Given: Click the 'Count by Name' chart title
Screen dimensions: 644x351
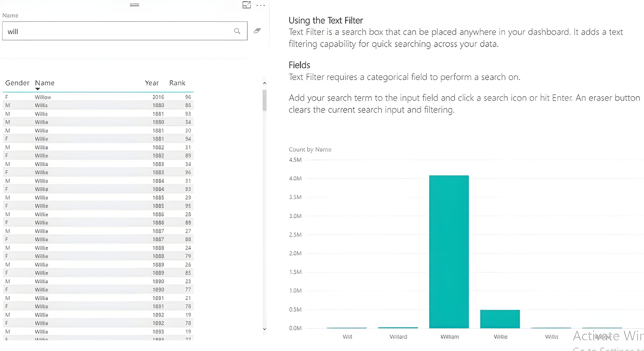Looking at the screenshot, I should (310, 149).
